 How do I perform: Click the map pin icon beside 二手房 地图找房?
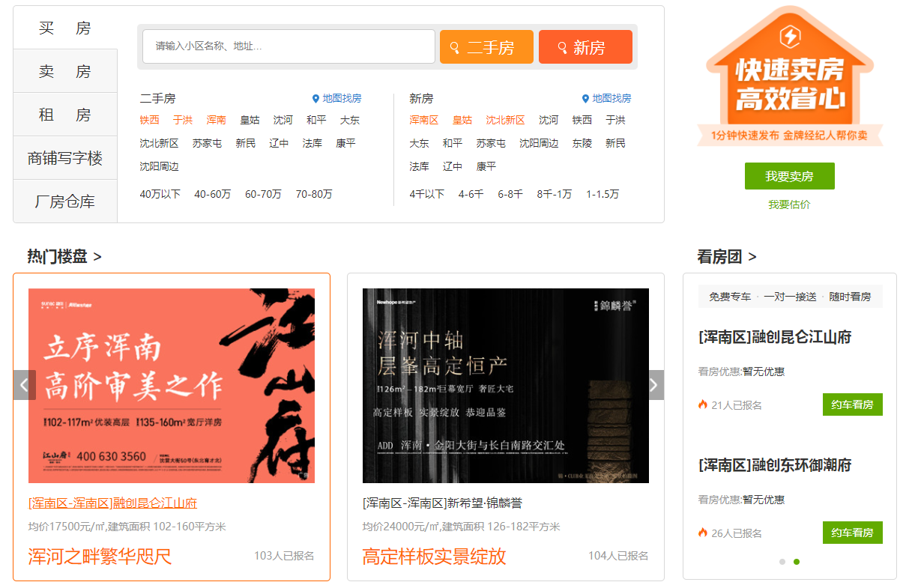point(315,99)
